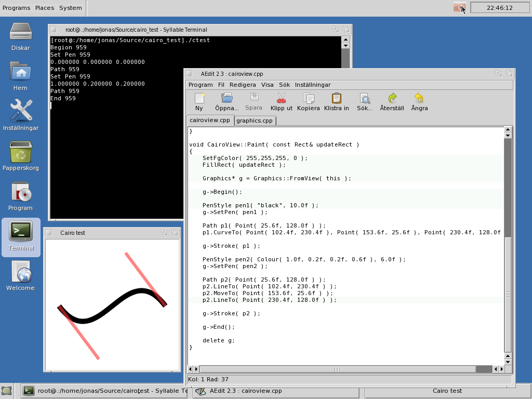Viewport: 532px width, 399px height.
Task: Open the Programs menu in the top panel
Action: [16, 8]
